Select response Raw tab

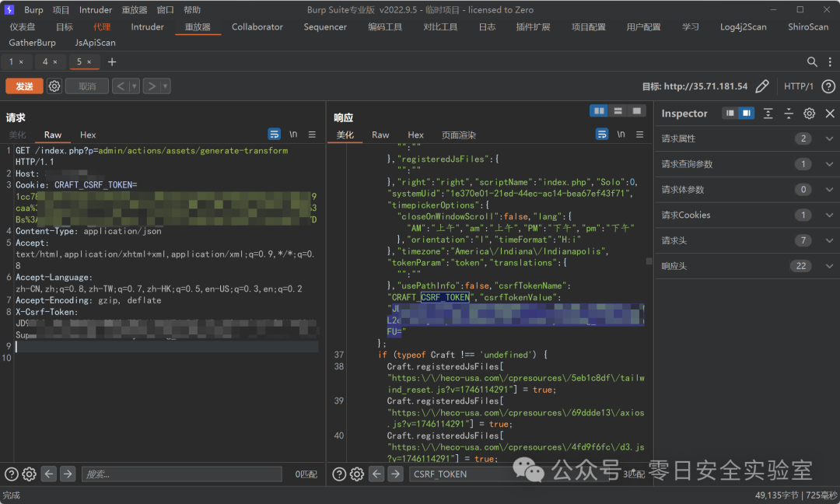tap(380, 135)
